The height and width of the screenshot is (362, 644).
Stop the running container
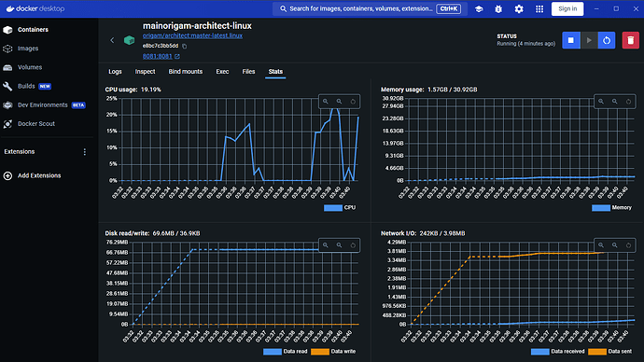[x=571, y=40]
